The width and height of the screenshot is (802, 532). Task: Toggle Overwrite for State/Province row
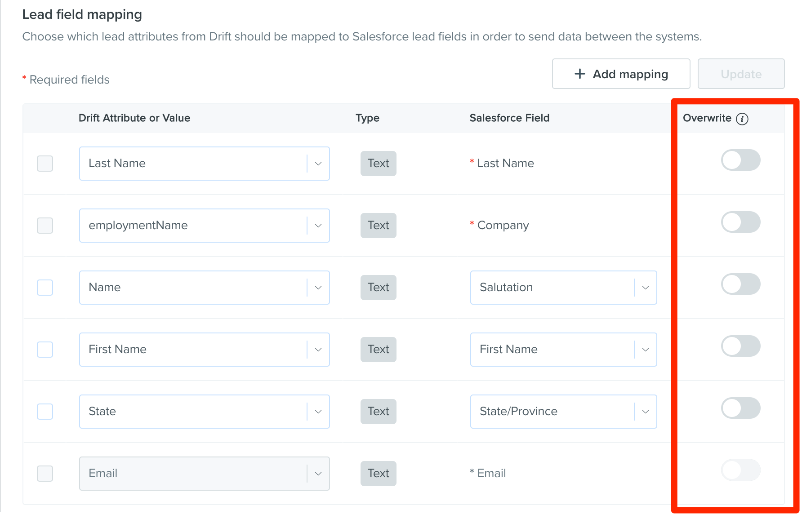pos(741,408)
